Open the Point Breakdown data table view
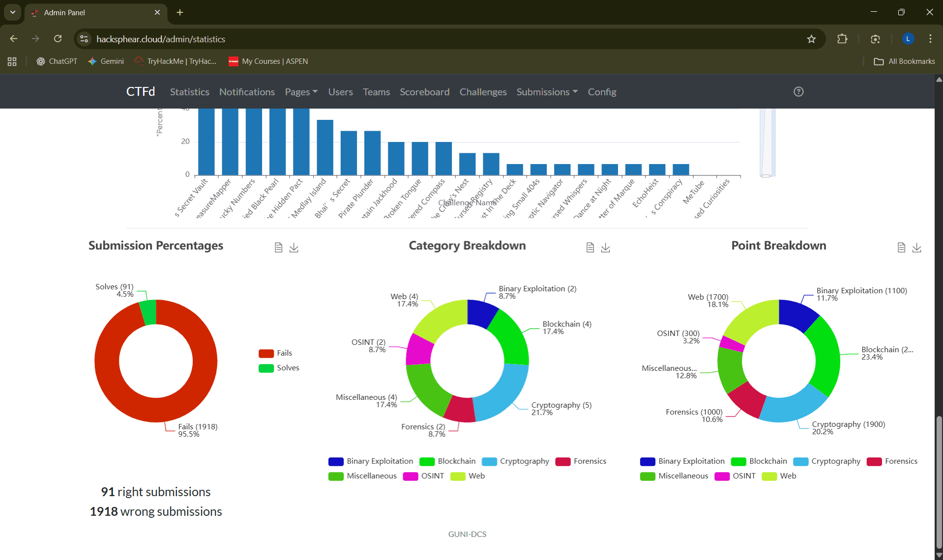943x560 pixels. (x=901, y=248)
